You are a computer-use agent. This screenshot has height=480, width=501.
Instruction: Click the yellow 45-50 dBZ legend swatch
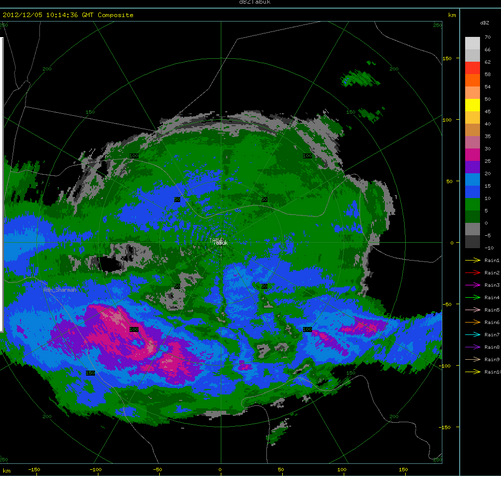point(473,105)
